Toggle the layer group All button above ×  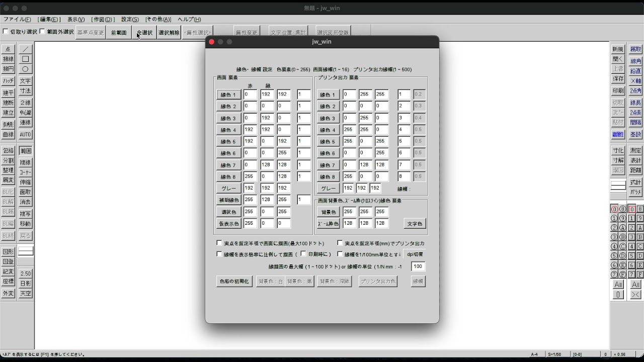tap(636, 285)
